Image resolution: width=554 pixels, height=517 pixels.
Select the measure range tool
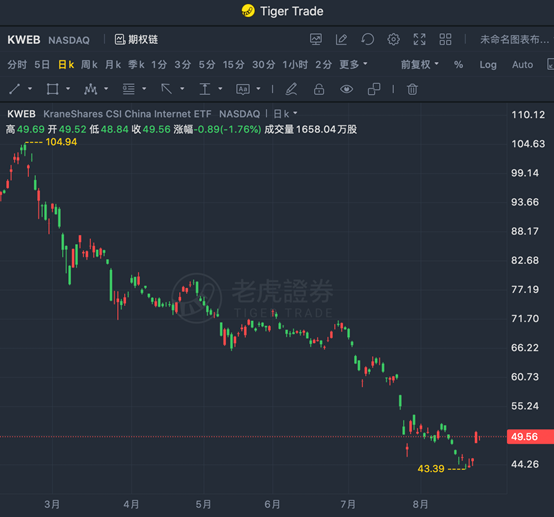[205, 89]
